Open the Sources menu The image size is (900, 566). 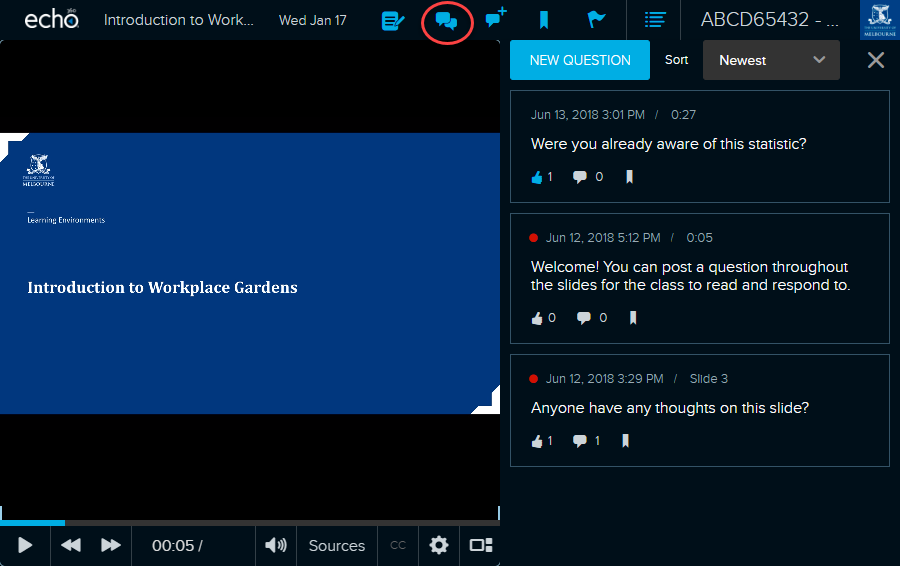[336, 545]
